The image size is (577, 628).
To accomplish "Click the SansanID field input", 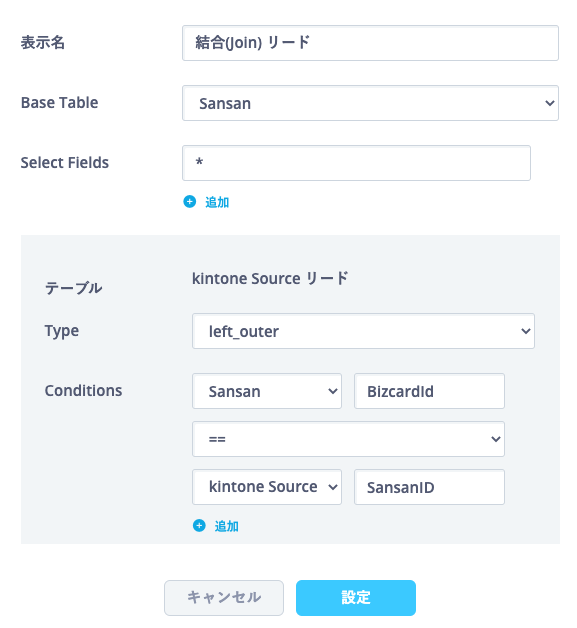I will [429, 487].
